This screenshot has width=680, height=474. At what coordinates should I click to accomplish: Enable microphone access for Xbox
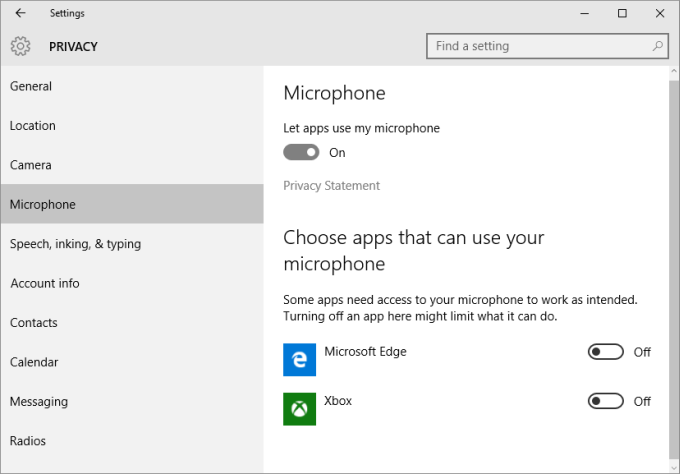click(x=606, y=401)
